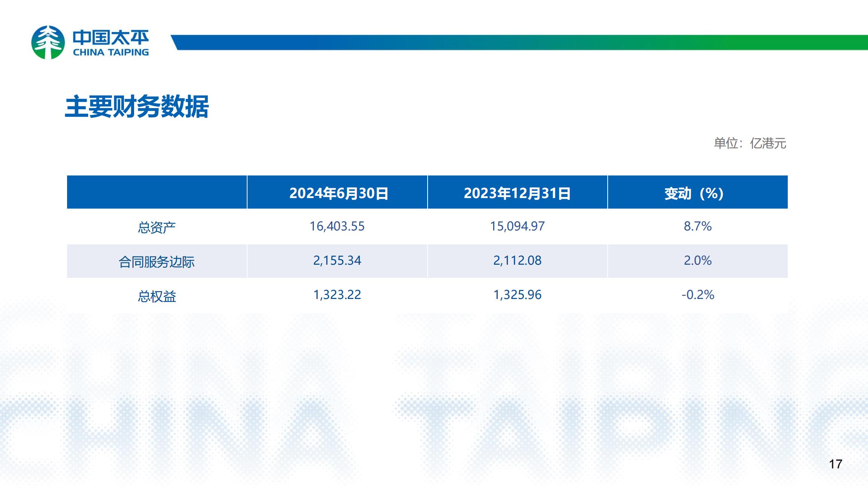Click the value 16,403.55

[337, 226]
